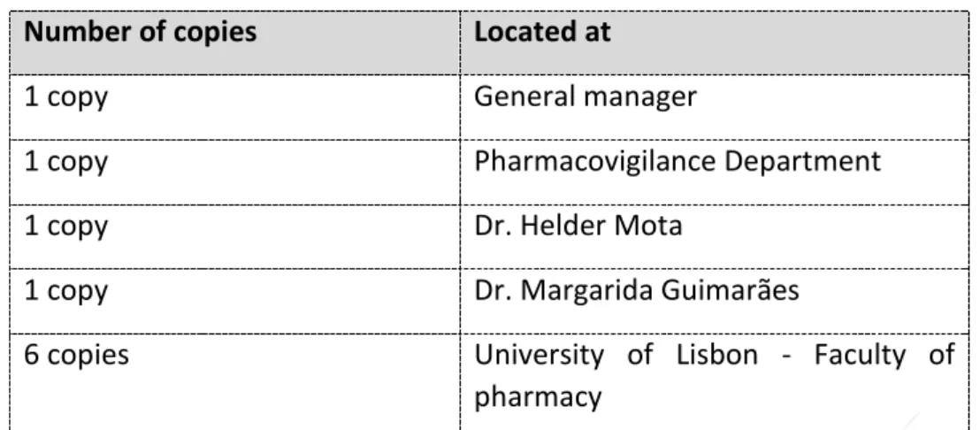The width and height of the screenshot is (980, 430).
Task: Click the word 'pharmacy' in last row
Action: tap(538, 397)
